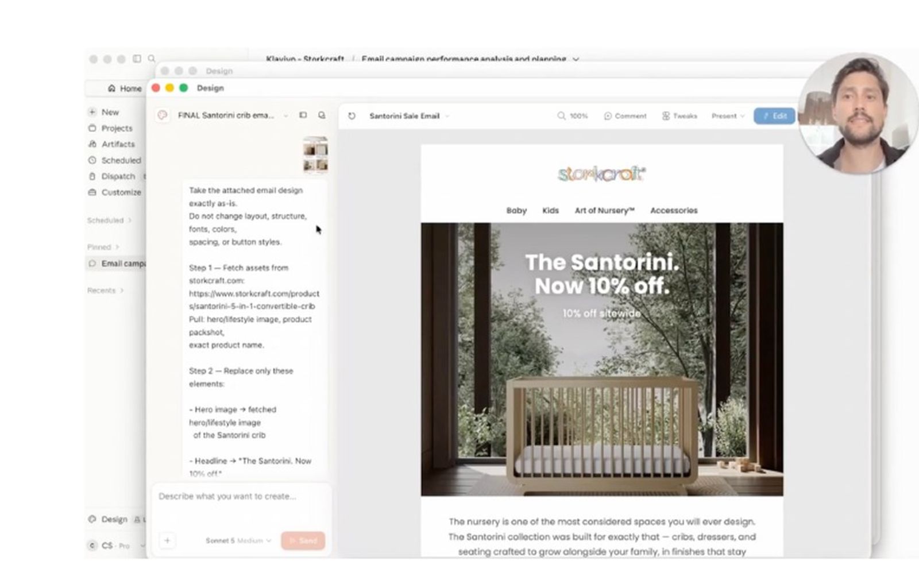Click the attached email design thumbnail
Image resolution: width=919 pixels, height=588 pixels.
tap(315, 155)
